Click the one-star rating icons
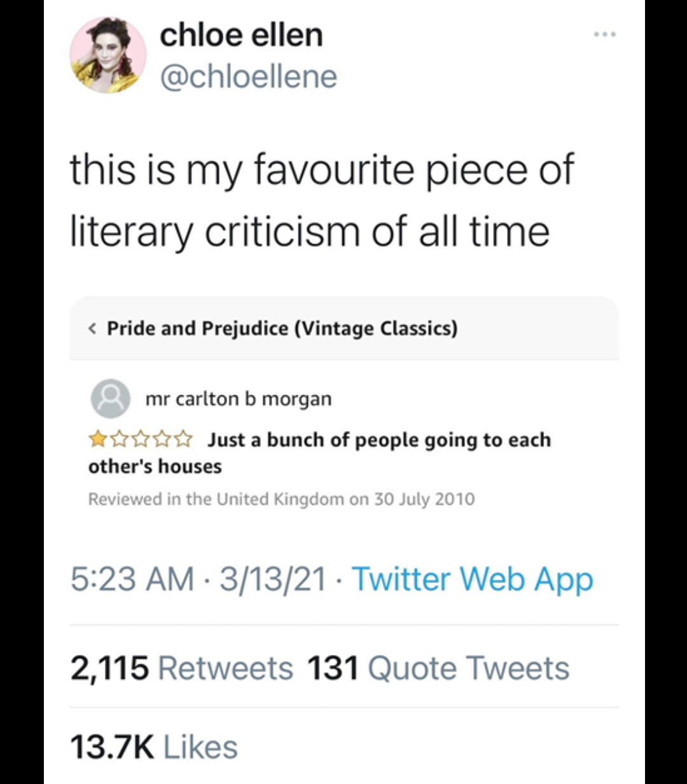 click(x=140, y=439)
